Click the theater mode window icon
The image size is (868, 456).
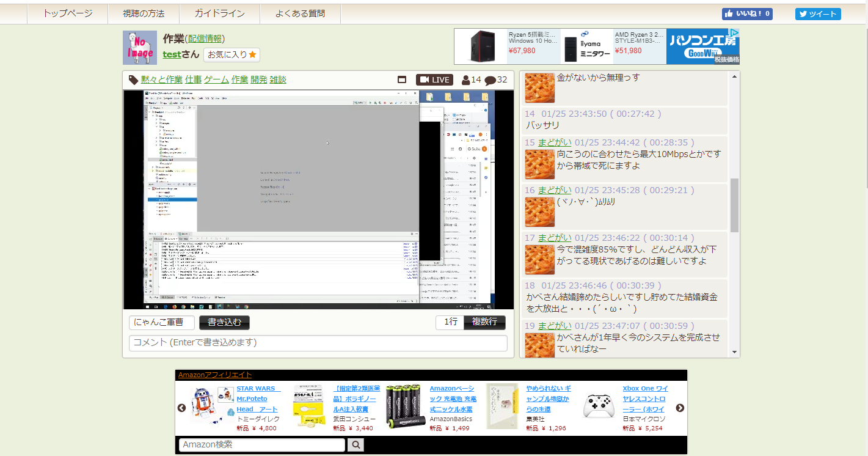402,79
